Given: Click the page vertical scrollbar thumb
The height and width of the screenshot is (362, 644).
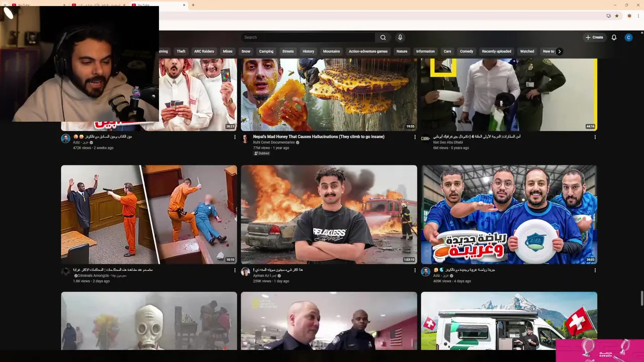Looking at the screenshot, I should coord(641,298).
